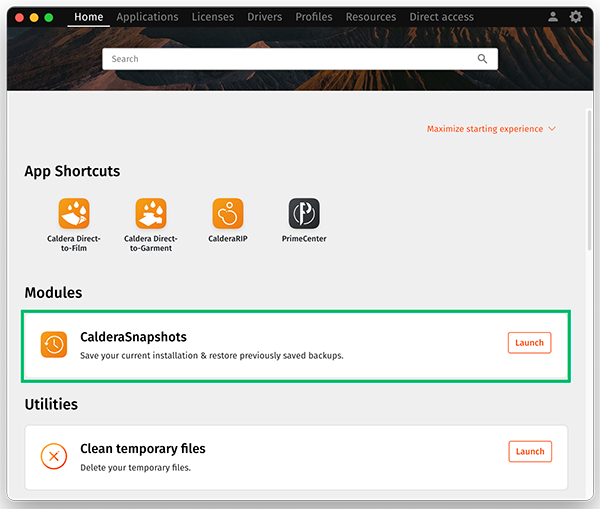Launch Clean temporary files utility
The image size is (600, 509).
pos(530,451)
